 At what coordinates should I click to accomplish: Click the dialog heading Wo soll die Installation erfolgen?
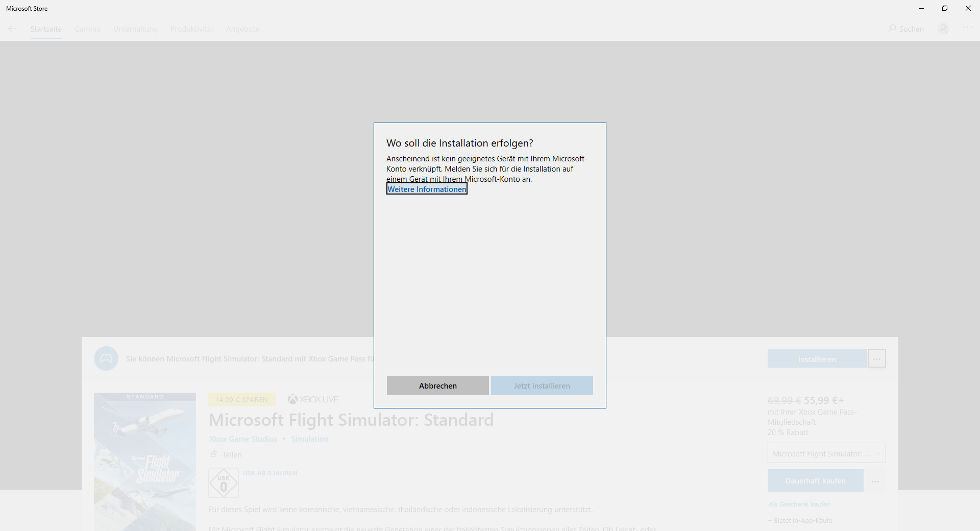pos(459,143)
